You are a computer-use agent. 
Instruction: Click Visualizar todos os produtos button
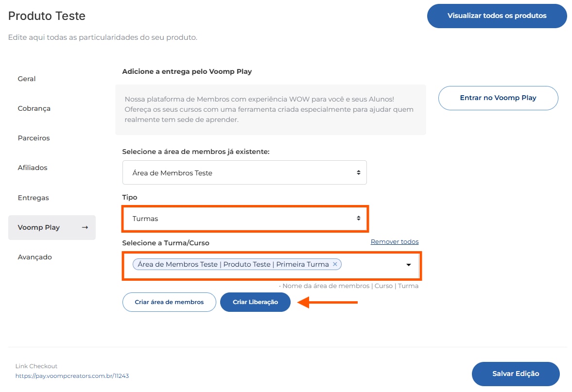497,16
